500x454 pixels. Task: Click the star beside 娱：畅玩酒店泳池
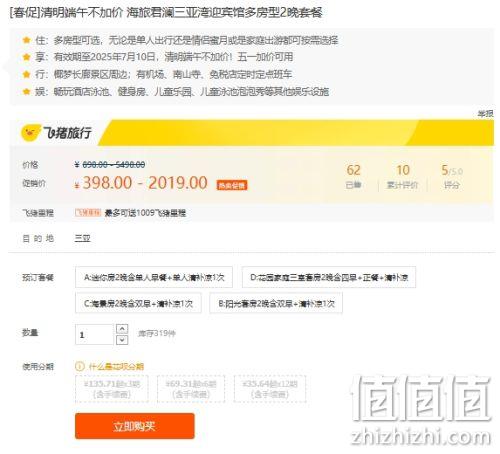(x=27, y=91)
